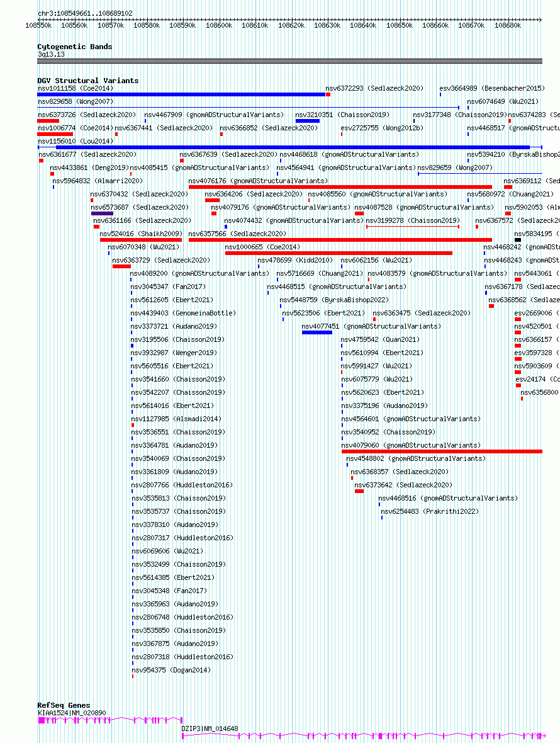
Task: Click the nsv4077451 variant label
Action: coord(371,327)
